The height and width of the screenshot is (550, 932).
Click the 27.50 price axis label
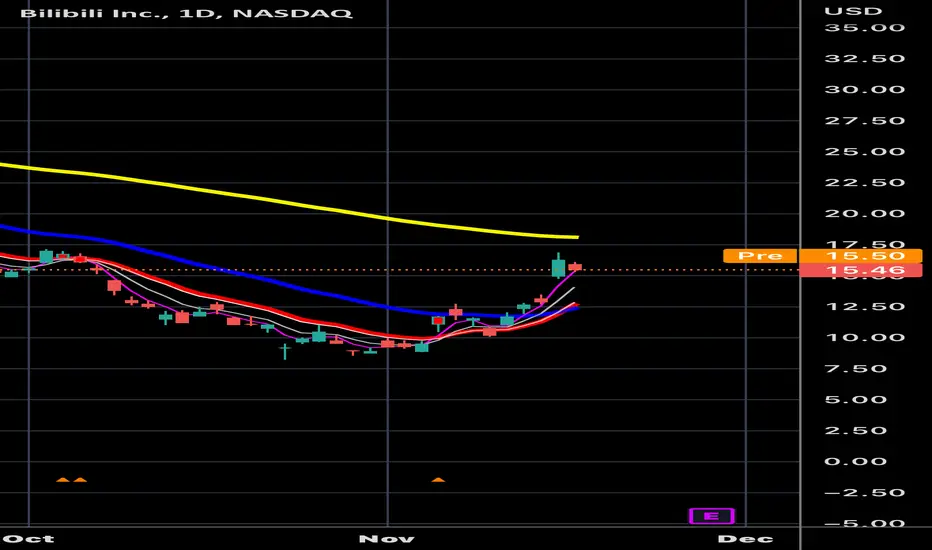865,121
